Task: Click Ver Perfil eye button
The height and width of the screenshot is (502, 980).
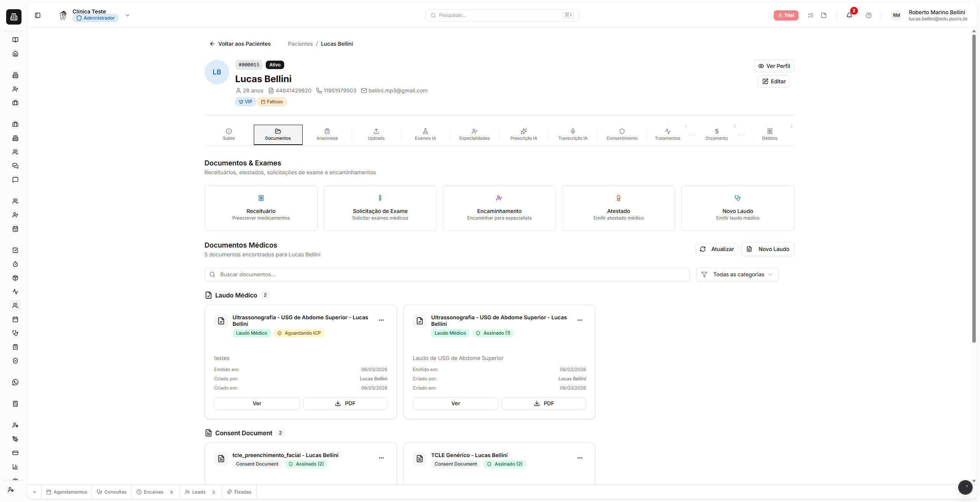Action: (774, 66)
